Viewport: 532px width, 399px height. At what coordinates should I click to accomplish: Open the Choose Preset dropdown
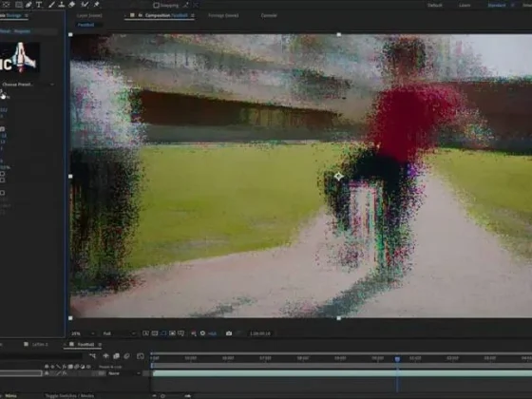28,85
